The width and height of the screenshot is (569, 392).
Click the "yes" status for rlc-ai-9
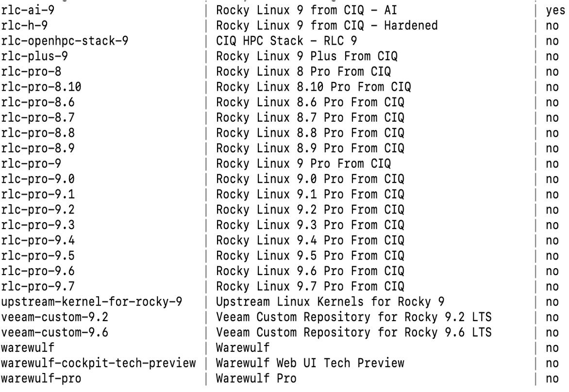click(x=555, y=11)
